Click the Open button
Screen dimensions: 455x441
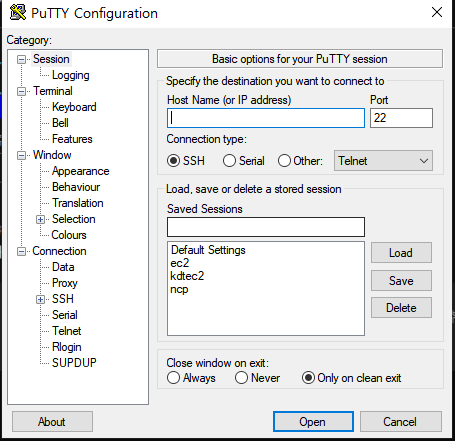pyautogui.click(x=313, y=422)
